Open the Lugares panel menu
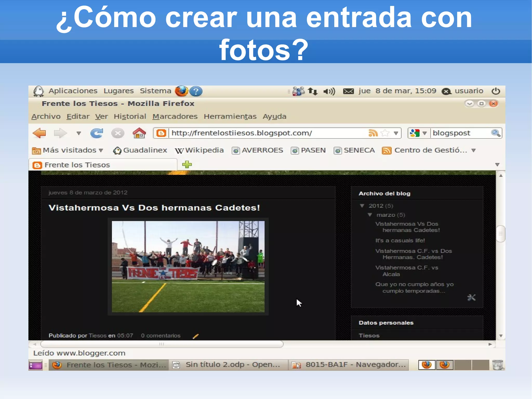 [x=118, y=91]
